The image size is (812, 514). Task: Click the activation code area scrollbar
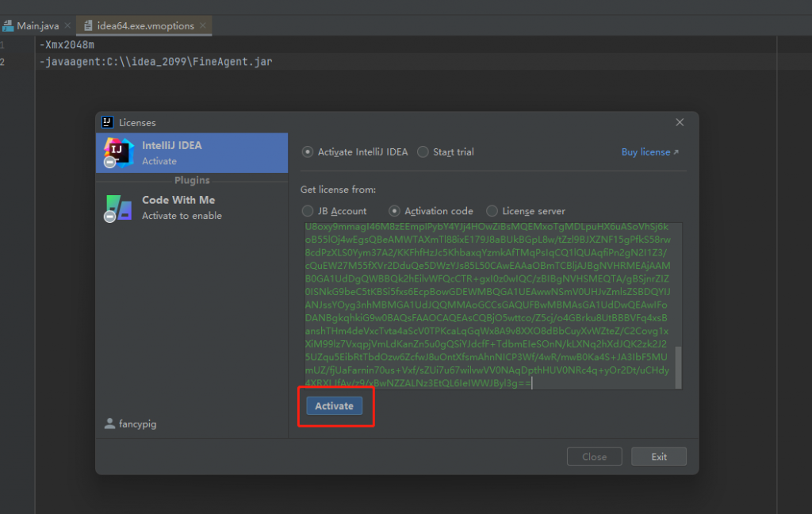pyautogui.click(x=679, y=366)
